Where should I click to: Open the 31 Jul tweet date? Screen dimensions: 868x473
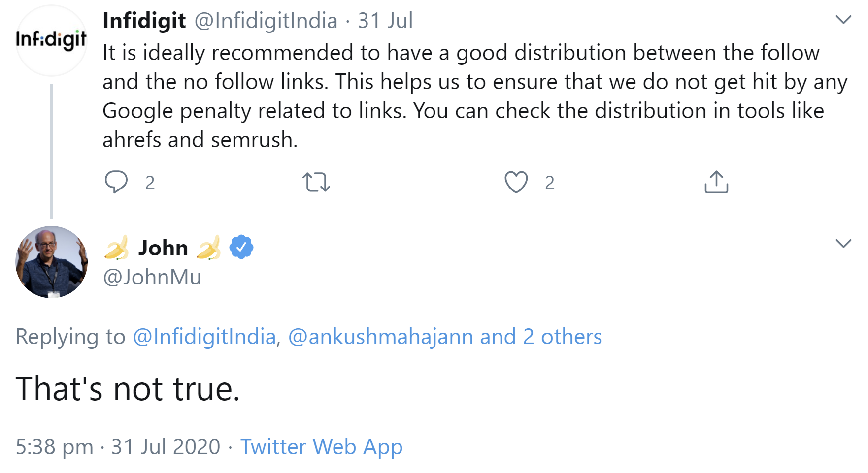point(385,21)
